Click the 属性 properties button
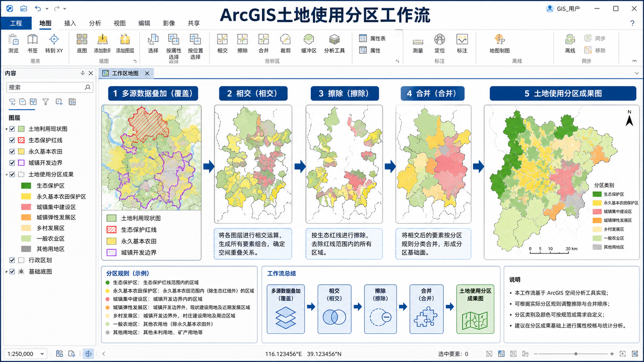 [x=370, y=50]
